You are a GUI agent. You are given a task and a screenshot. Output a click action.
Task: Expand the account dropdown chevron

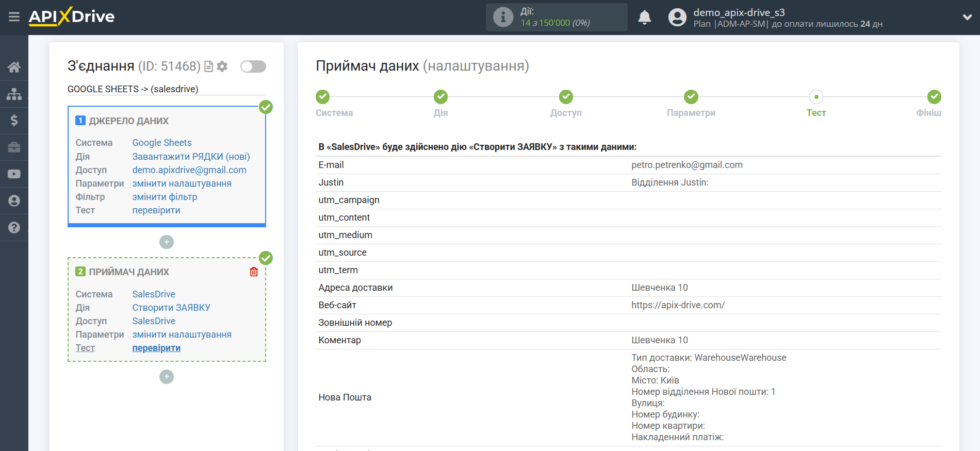coord(967,17)
